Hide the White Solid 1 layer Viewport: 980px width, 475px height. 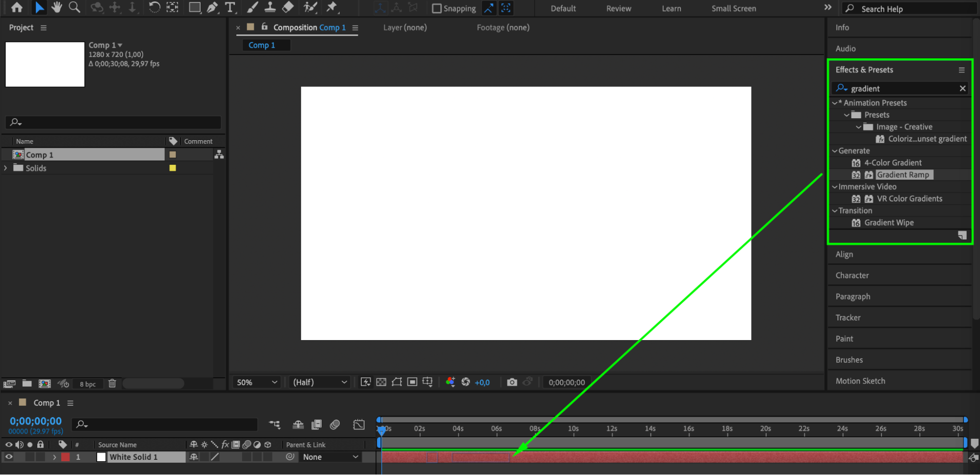click(9, 457)
